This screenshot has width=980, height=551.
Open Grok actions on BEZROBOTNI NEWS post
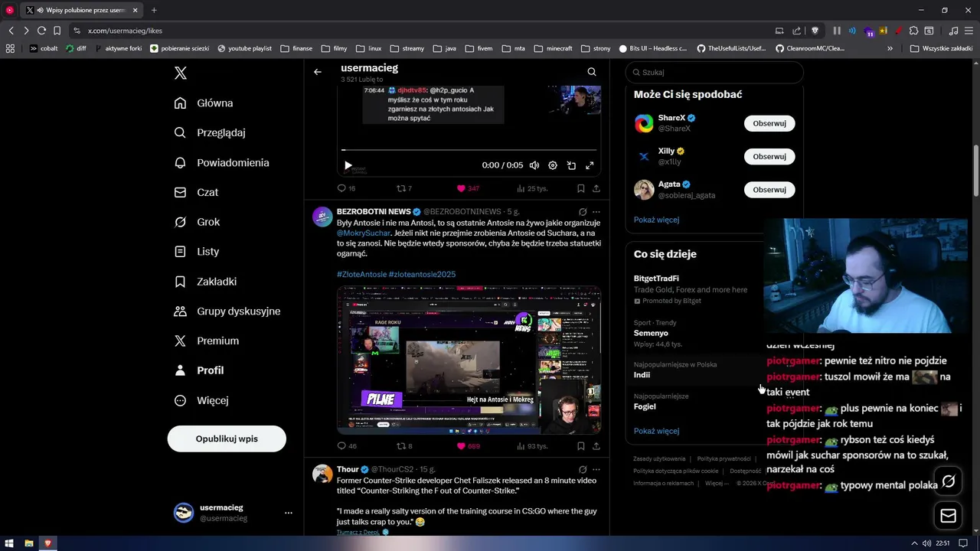coord(583,212)
